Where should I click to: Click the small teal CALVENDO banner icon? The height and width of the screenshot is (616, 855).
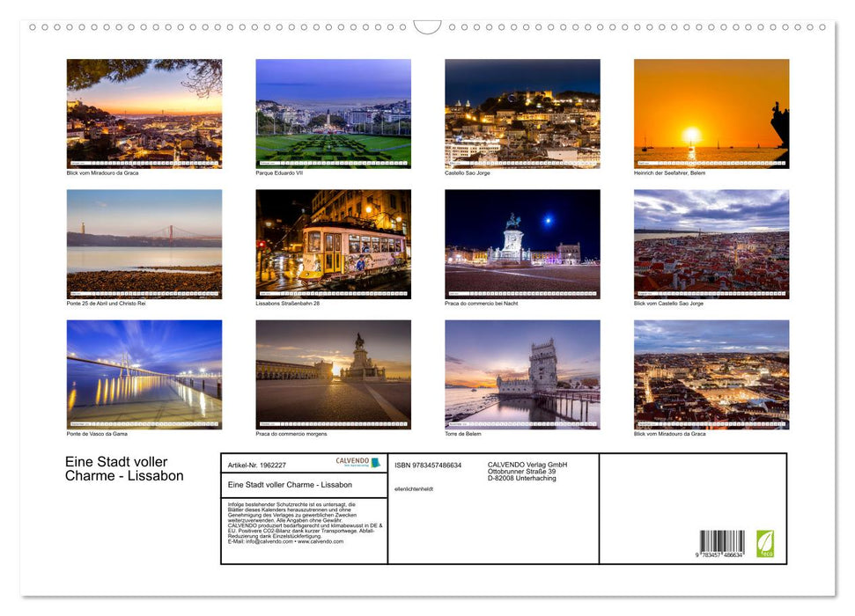coord(375,461)
